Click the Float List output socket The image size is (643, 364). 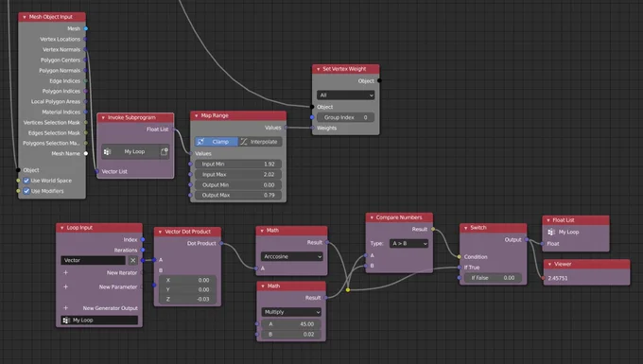174,130
